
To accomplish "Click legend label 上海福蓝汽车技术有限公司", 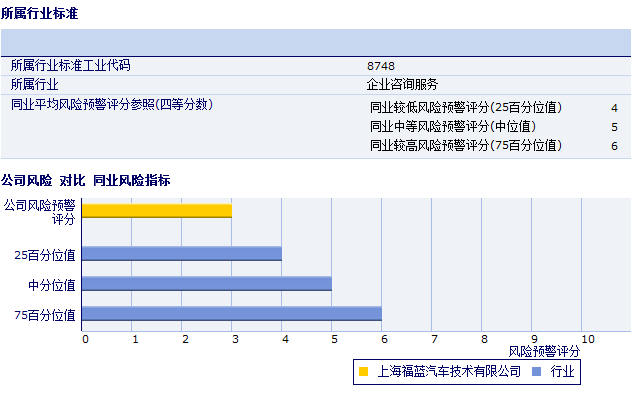I will tap(449, 371).
